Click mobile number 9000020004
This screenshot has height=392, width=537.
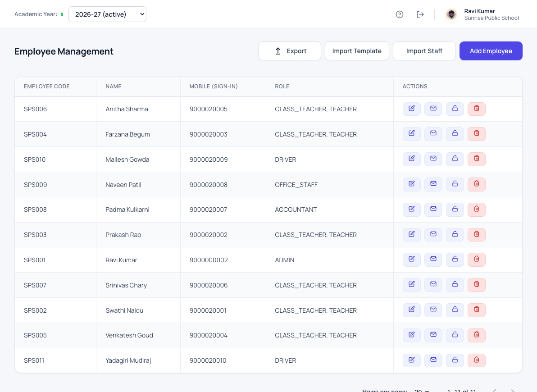[209, 335]
